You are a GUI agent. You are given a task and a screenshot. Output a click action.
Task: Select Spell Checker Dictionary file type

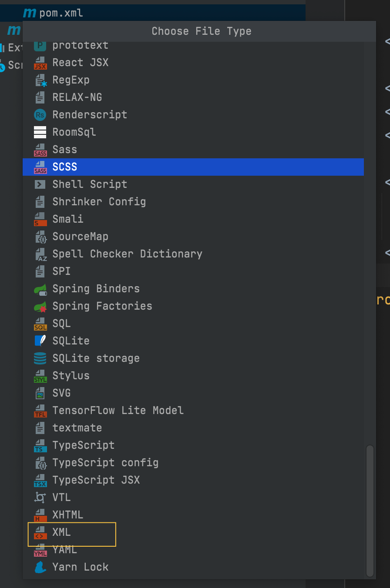coord(127,254)
